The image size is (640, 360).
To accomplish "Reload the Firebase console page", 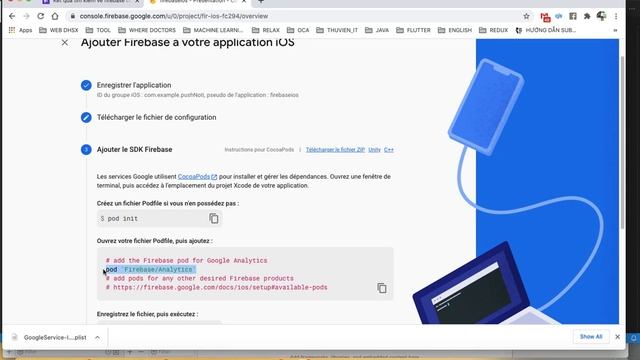I will click(x=40, y=16).
